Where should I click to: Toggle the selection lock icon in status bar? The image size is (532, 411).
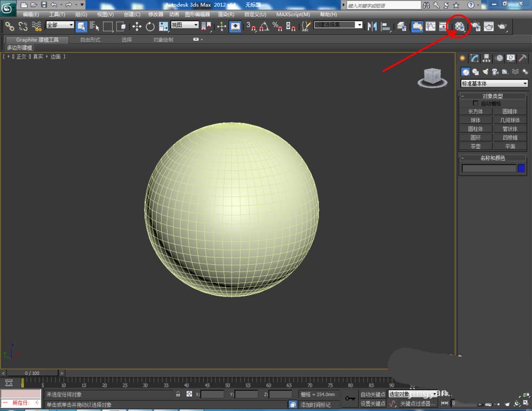click(178, 394)
